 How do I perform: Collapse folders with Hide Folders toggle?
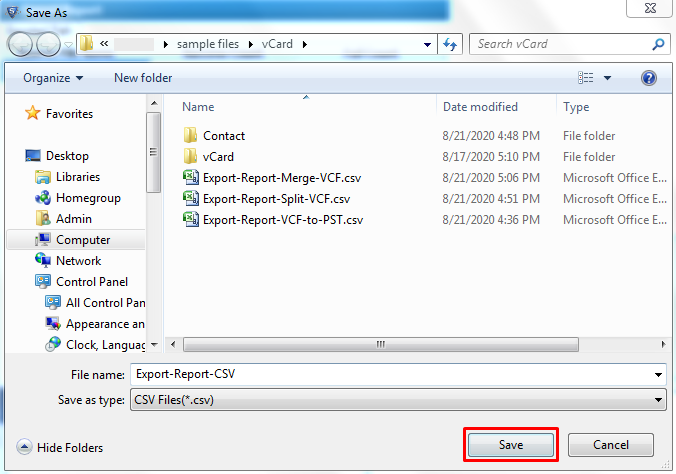pos(61,448)
